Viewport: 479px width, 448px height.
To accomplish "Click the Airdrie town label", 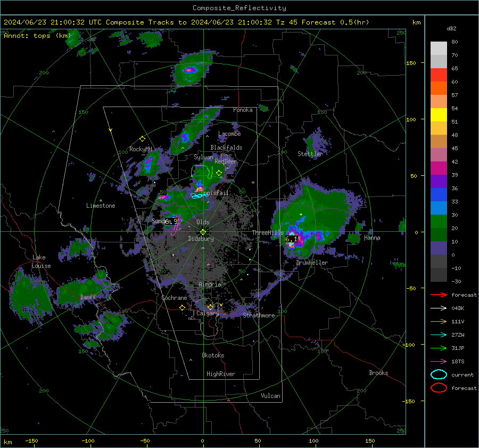I will click(x=210, y=284).
